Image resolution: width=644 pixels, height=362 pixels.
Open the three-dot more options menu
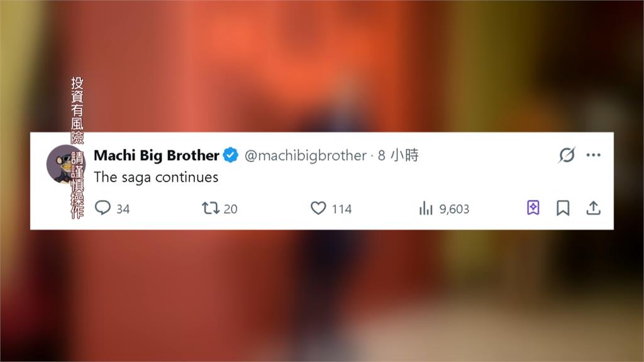pyautogui.click(x=594, y=155)
